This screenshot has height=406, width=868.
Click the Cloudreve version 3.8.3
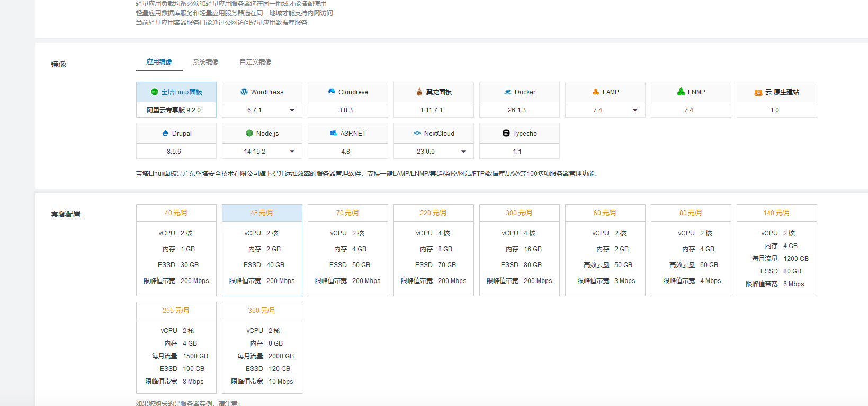(348, 110)
